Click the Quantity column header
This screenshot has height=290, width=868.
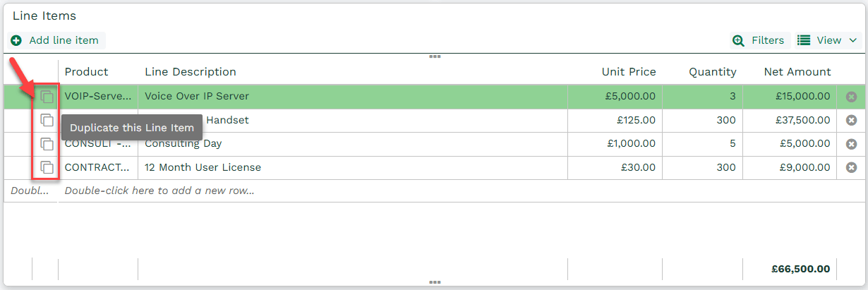(x=713, y=72)
